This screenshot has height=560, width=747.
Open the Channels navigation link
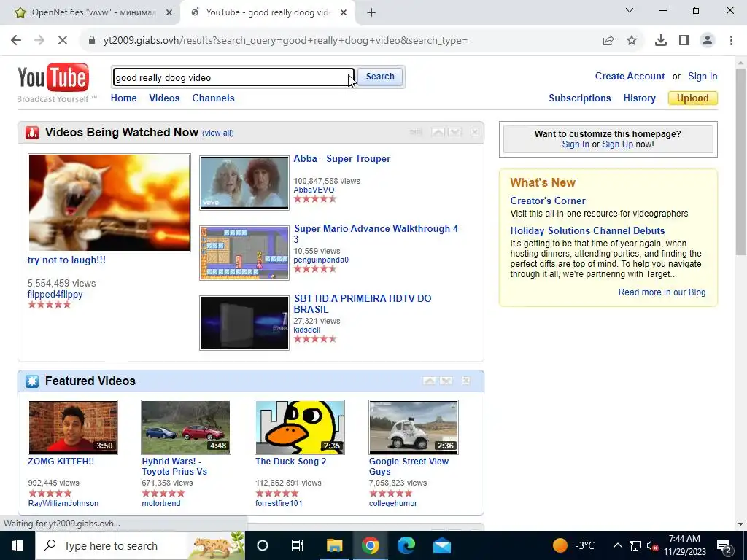tap(213, 98)
